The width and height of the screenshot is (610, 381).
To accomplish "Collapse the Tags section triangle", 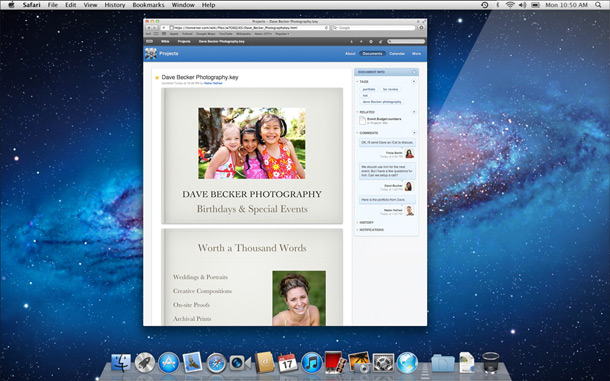I will [x=357, y=82].
